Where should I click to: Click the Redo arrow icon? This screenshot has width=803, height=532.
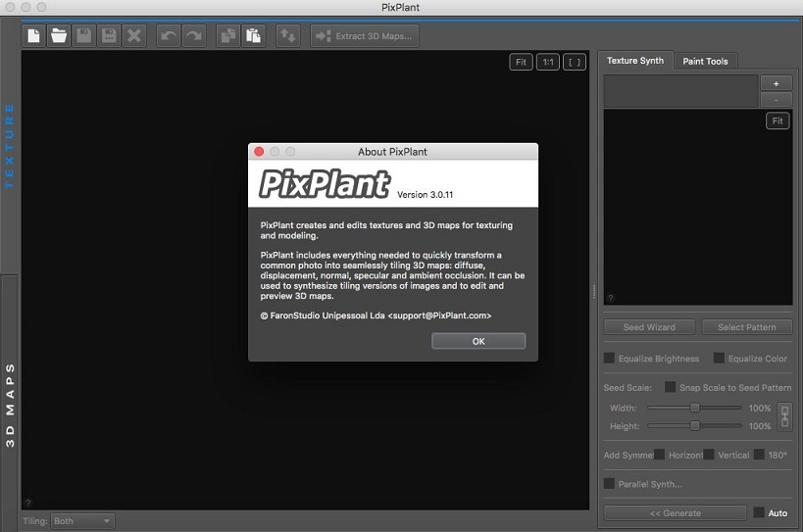(x=193, y=36)
